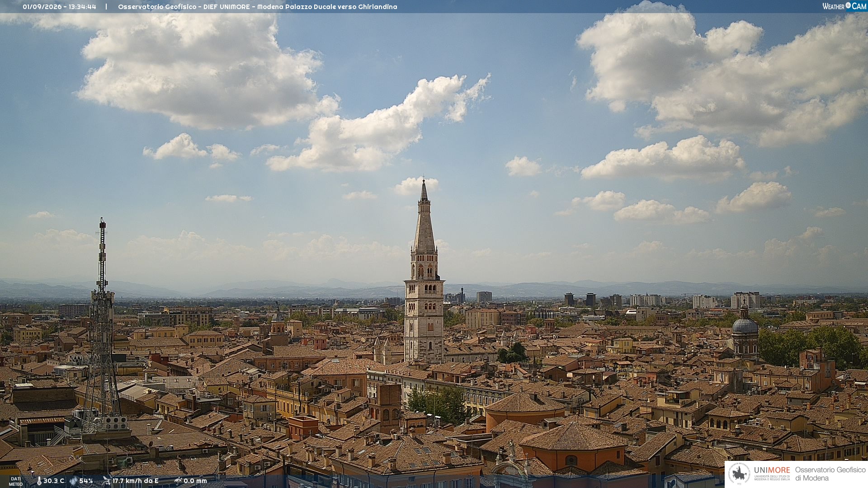This screenshot has height=488, width=868.
Task: Click the 54% humidity value
Action: coord(86,481)
